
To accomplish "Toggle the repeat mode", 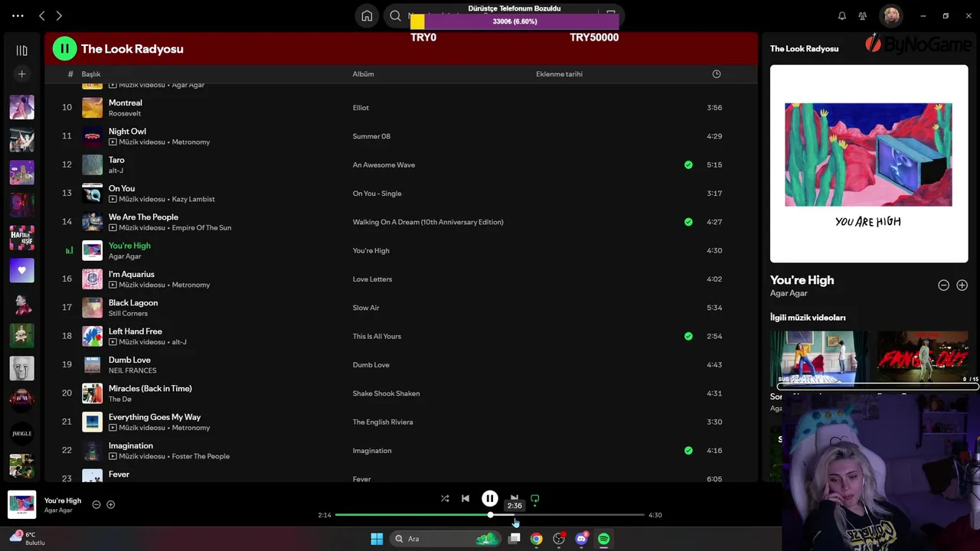I will pyautogui.click(x=535, y=498).
